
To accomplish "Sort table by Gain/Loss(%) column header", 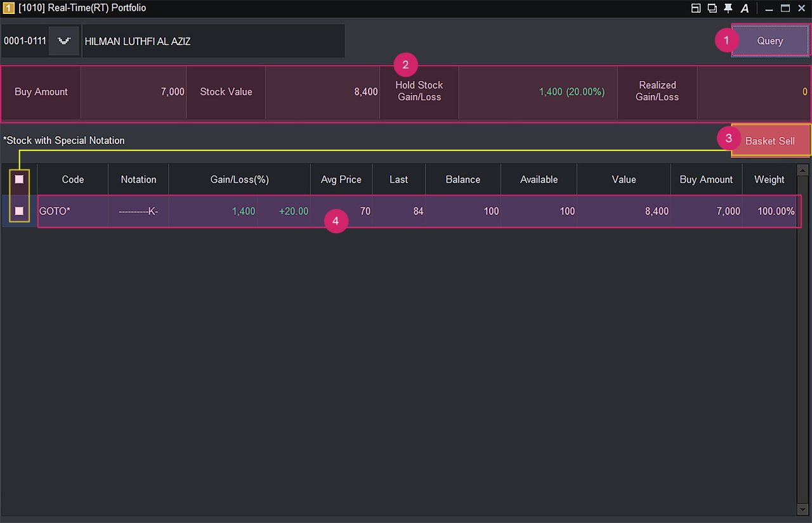I will pos(239,179).
